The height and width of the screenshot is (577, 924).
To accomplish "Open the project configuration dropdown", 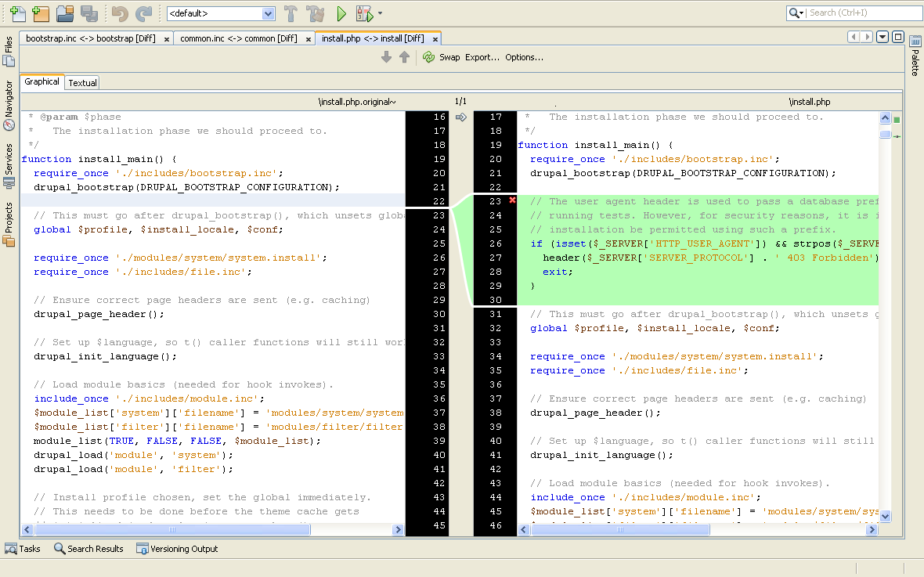I will tap(219, 13).
